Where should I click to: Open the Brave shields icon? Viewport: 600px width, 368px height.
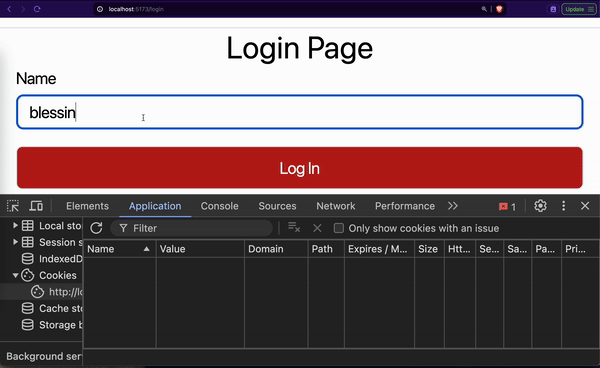(499, 9)
